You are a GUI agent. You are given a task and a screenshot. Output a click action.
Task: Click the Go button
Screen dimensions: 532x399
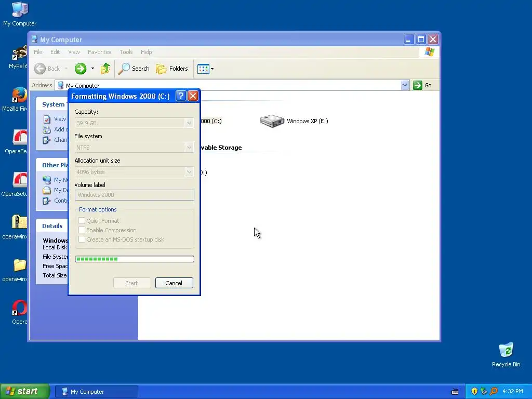click(422, 85)
